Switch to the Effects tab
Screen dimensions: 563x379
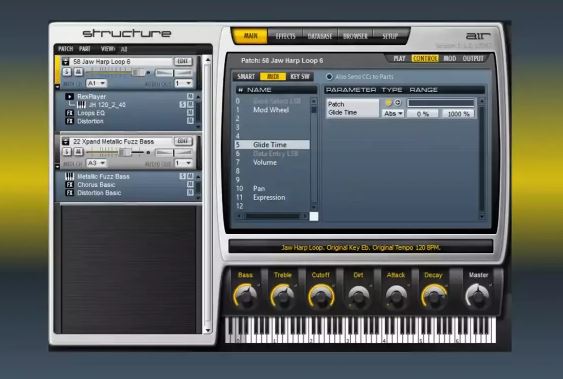click(285, 36)
